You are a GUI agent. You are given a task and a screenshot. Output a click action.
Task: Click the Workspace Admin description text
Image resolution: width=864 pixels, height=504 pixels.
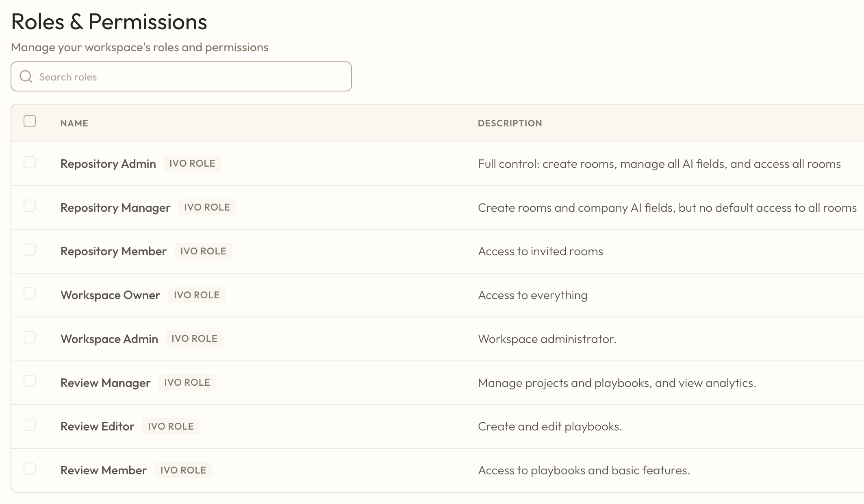tap(547, 339)
